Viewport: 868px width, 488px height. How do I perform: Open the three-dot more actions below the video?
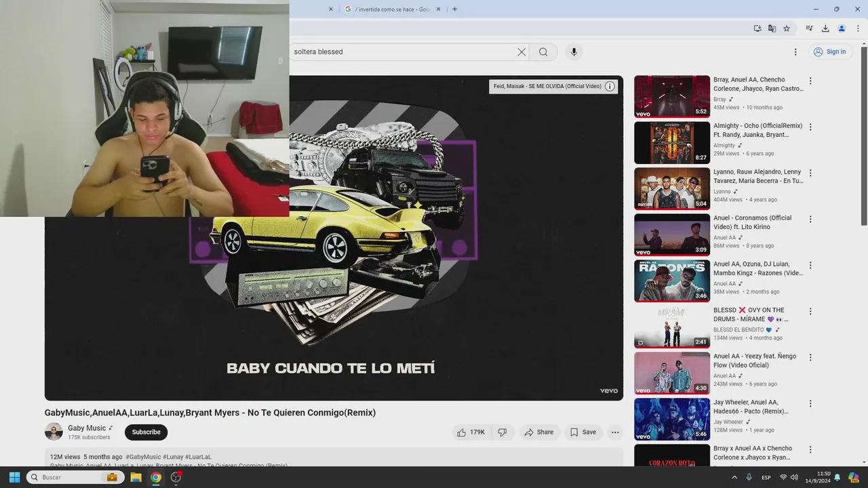pyautogui.click(x=615, y=432)
